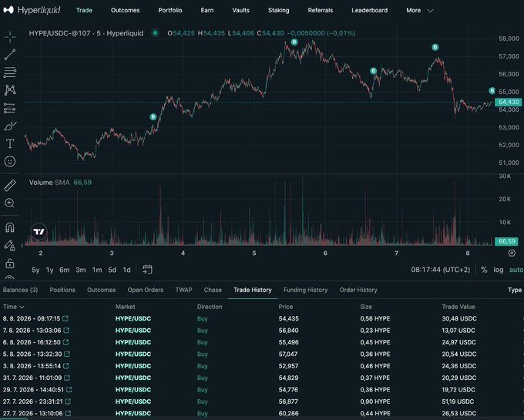The image size is (524, 420).
Task: Open explorer link for 7. 8. 2026 trade
Action: click(x=66, y=330)
